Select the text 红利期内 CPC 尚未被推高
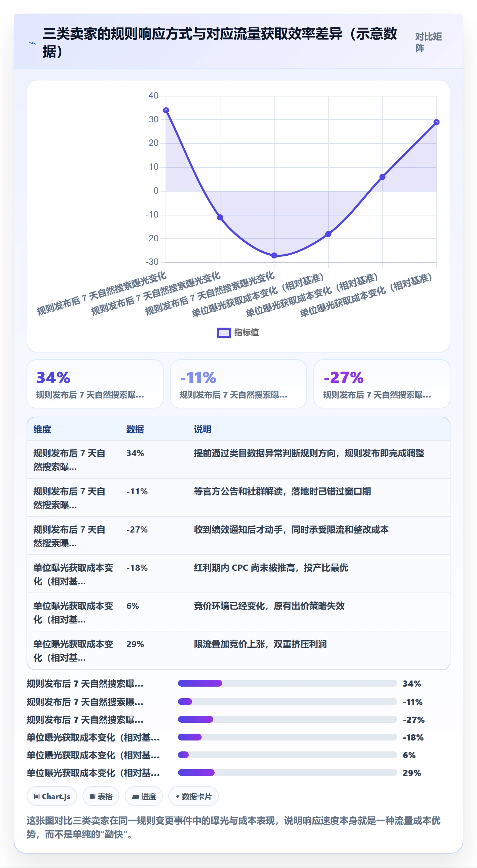The height and width of the screenshot is (868, 477). pos(244,568)
